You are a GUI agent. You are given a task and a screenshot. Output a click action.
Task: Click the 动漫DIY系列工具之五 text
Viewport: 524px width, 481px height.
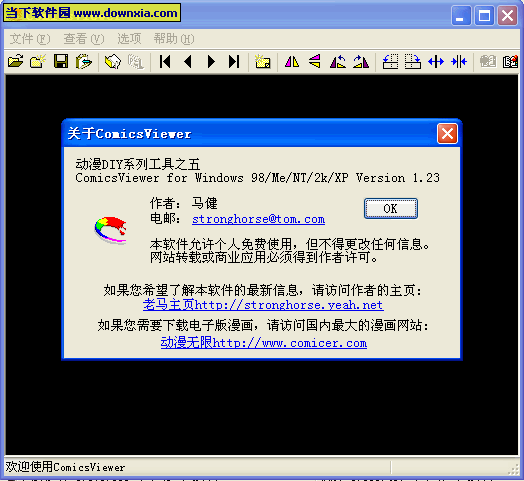(138, 164)
